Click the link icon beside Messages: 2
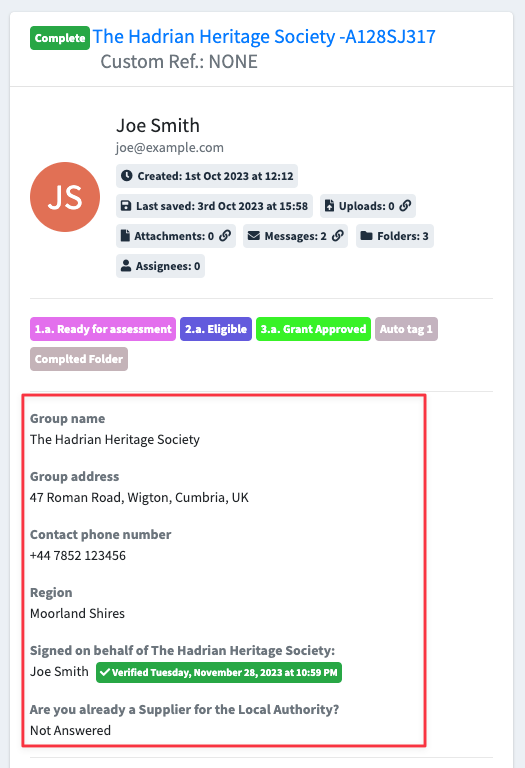This screenshot has width=525, height=768. (x=337, y=236)
